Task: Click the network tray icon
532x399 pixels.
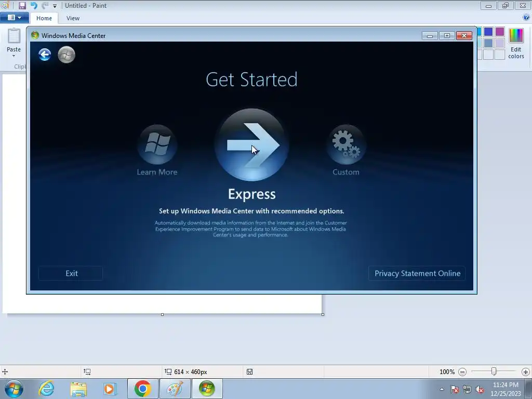Action: 467,389
